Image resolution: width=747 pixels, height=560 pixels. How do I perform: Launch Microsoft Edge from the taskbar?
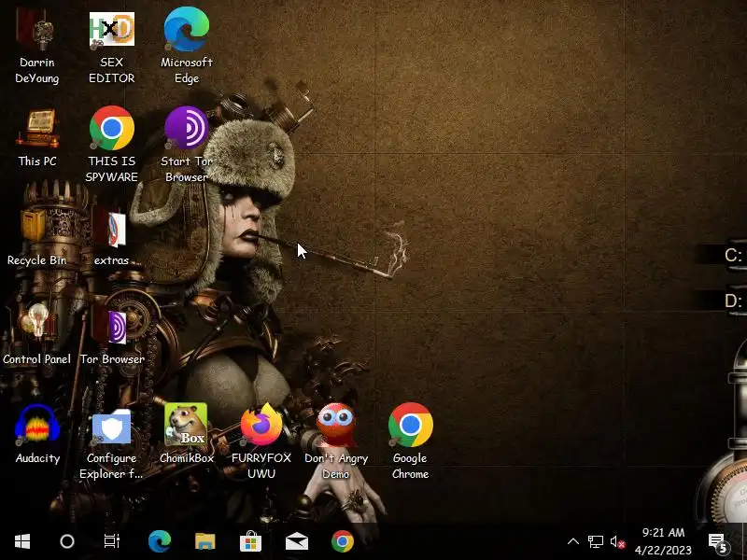160,541
